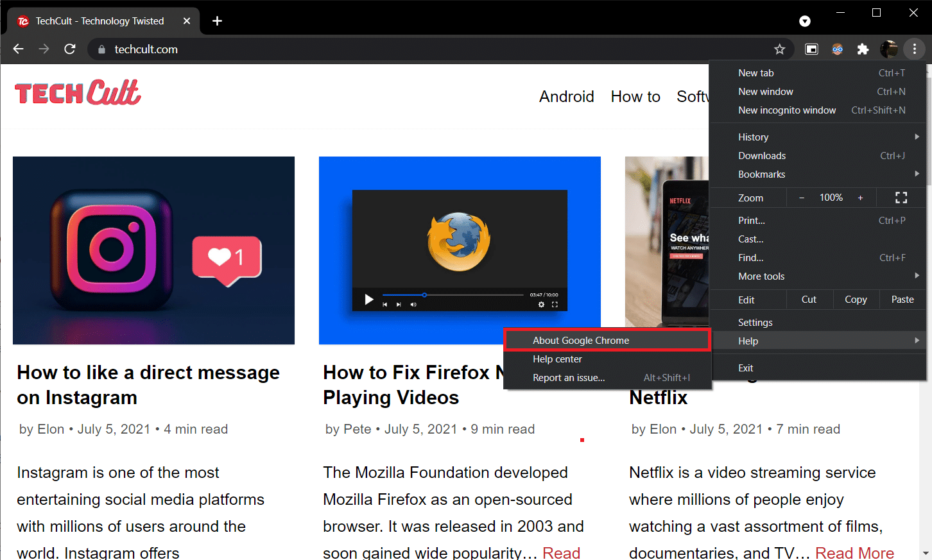Choose New incognito window
932x560 pixels.
787,110
